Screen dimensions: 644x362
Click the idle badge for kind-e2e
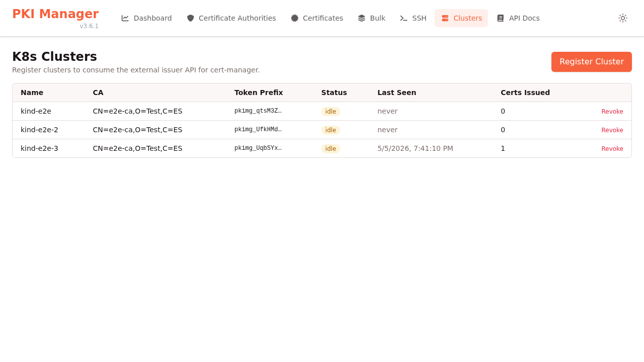click(x=331, y=112)
